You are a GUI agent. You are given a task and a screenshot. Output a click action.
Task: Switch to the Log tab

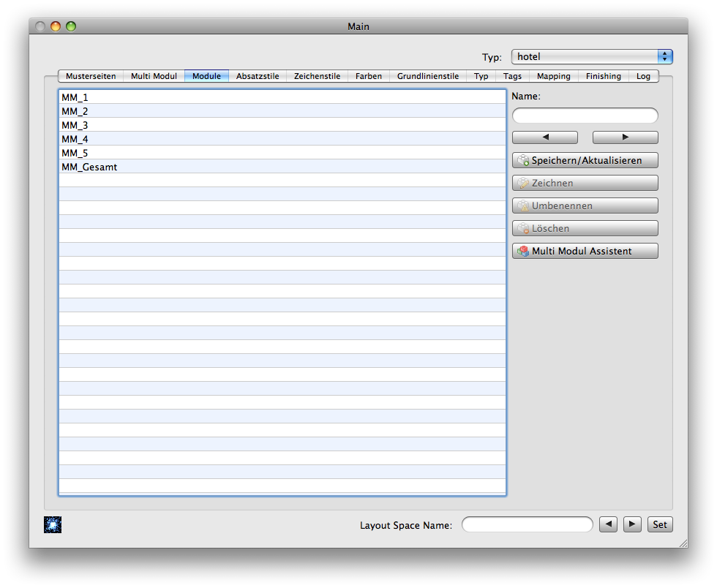click(x=643, y=76)
